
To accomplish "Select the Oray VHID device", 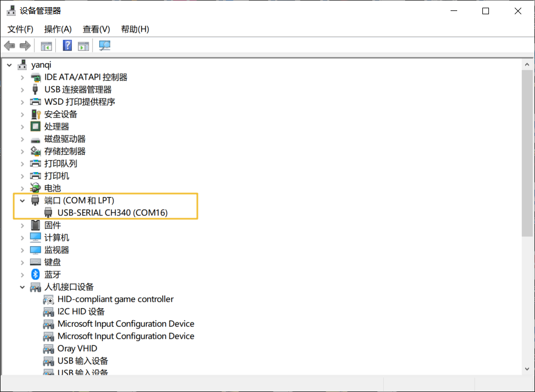I will click(77, 349).
